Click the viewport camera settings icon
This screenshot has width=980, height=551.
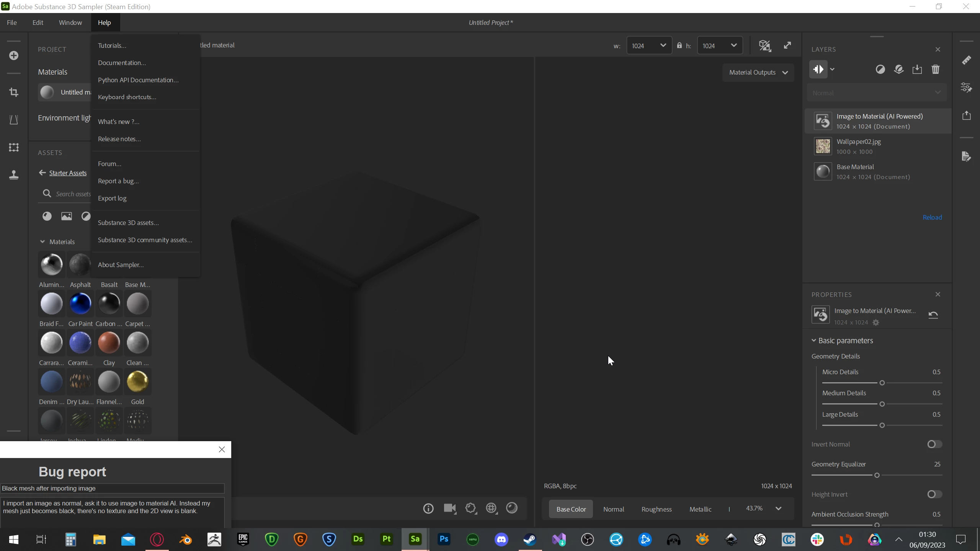pos(449,508)
